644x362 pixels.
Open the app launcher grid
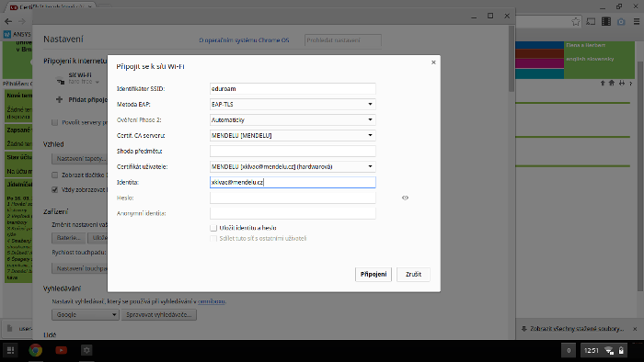[x=11, y=351]
